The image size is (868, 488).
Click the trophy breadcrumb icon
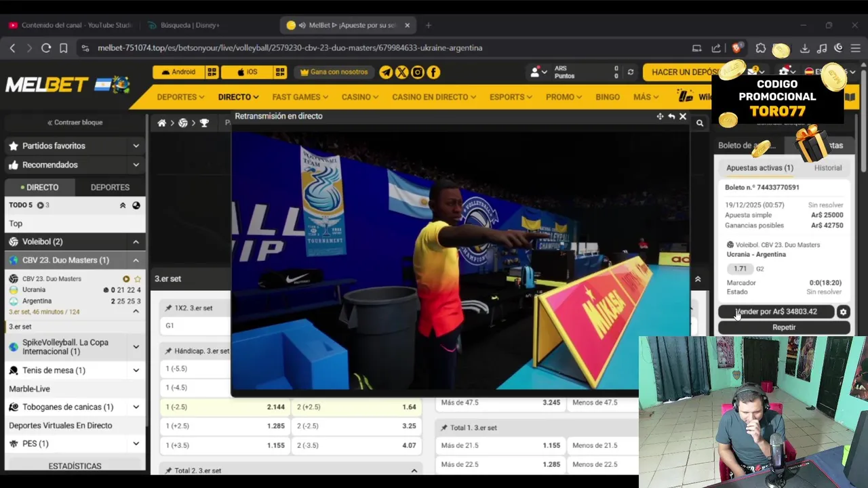tap(204, 123)
